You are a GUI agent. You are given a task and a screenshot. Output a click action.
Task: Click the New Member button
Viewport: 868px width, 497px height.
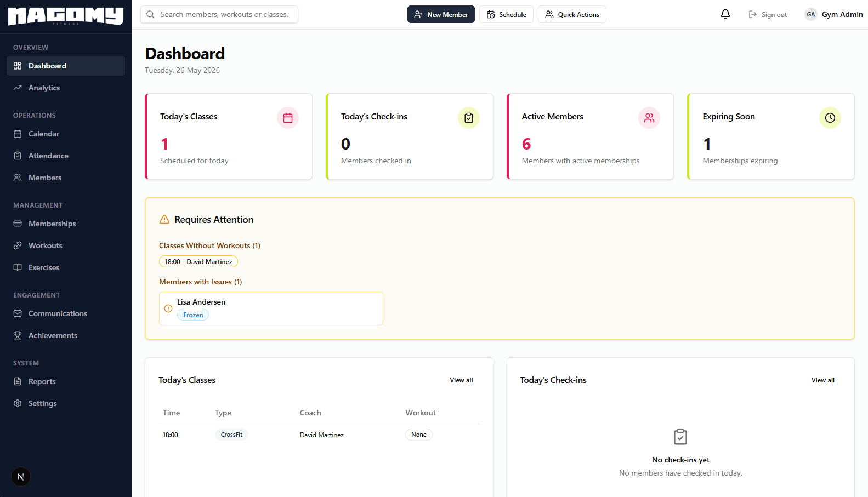(441, 14)
